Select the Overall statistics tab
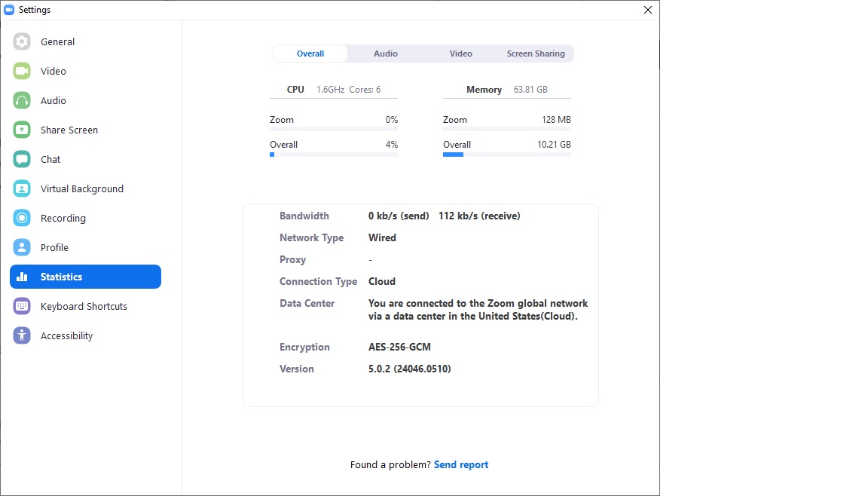Screen dimensions: 868x496 pyautogui.click(x=310, y=54)
